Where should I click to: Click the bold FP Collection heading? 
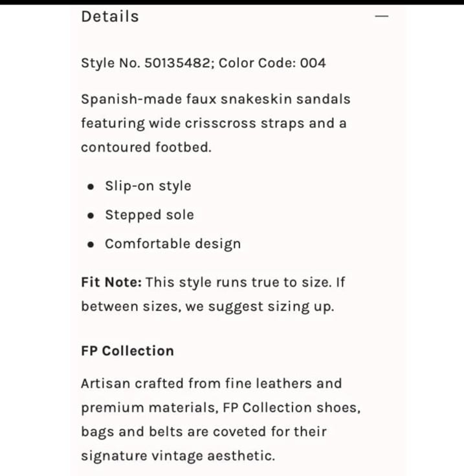[127, 351]
